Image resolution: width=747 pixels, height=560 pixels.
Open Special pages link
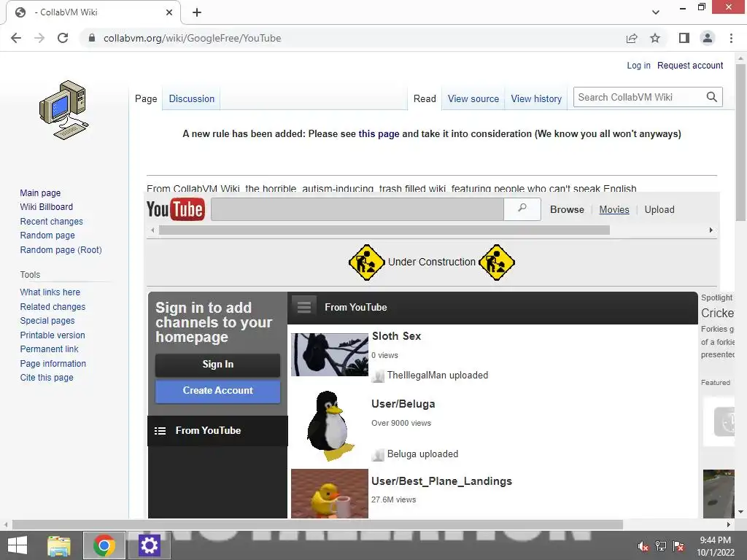(x=47, y=321)
